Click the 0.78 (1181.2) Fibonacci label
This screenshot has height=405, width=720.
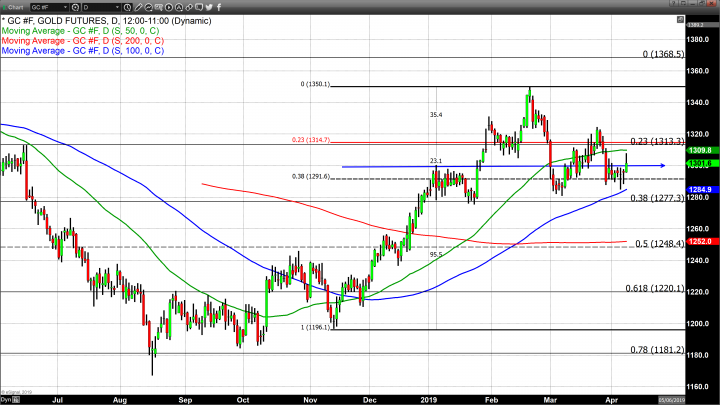coord(657,350)
